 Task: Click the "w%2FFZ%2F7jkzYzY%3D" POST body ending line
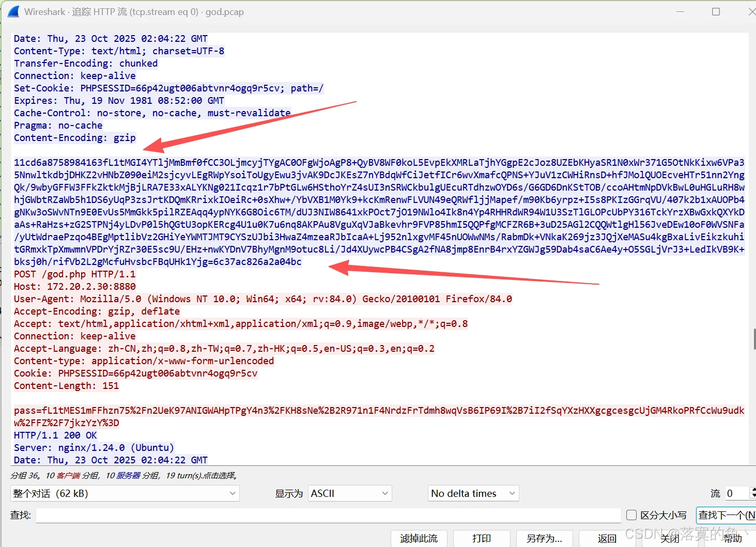pos(66,423)
